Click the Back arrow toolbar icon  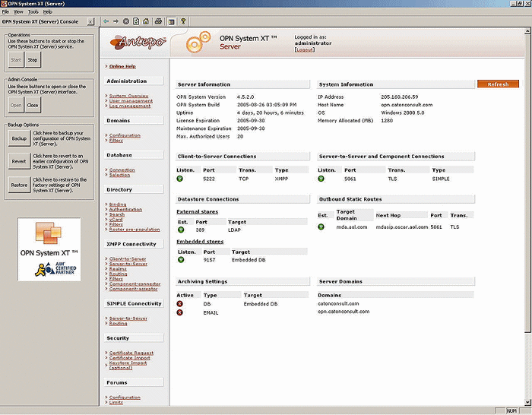point(106,21)
